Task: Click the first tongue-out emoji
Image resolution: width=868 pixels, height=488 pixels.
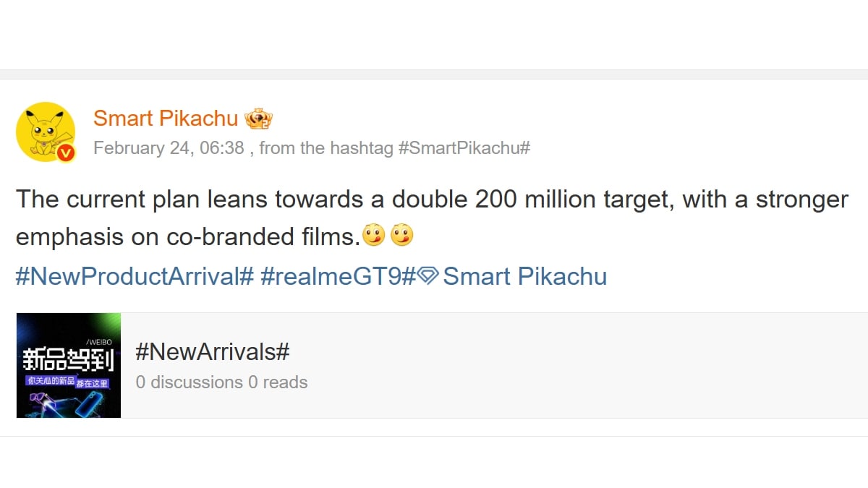Action: [x=373, y=236]
